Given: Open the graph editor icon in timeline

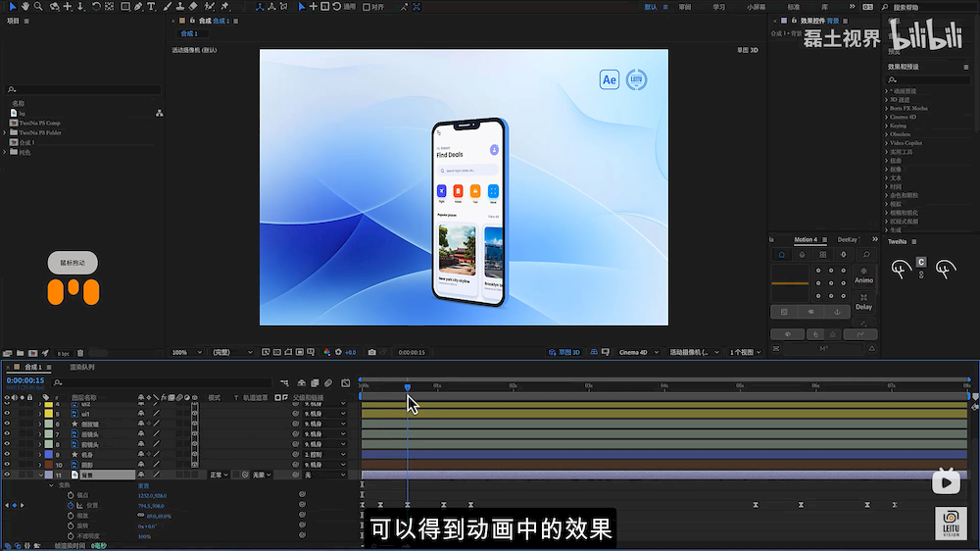Looking at the screenshot, I should tap(346, 382).
